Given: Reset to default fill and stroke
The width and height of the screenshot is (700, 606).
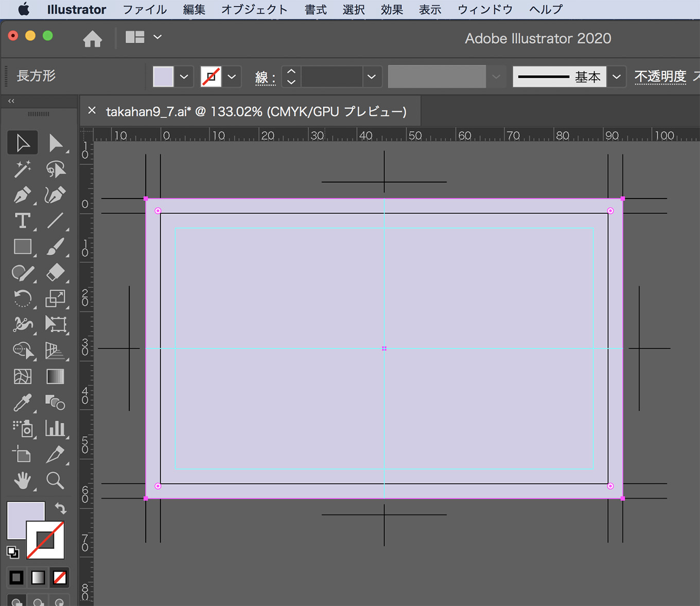Looking at the screenshot, I should click(x=13, y=552).
